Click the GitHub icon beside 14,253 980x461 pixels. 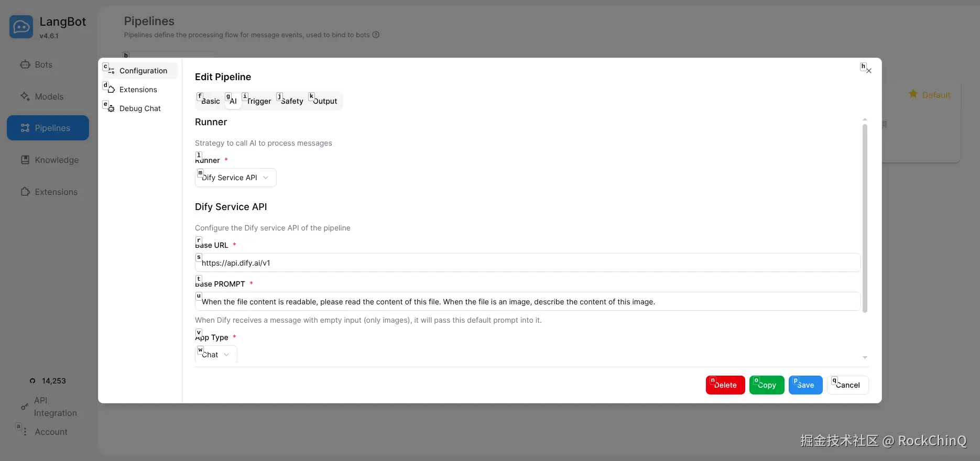click(32, 381)
